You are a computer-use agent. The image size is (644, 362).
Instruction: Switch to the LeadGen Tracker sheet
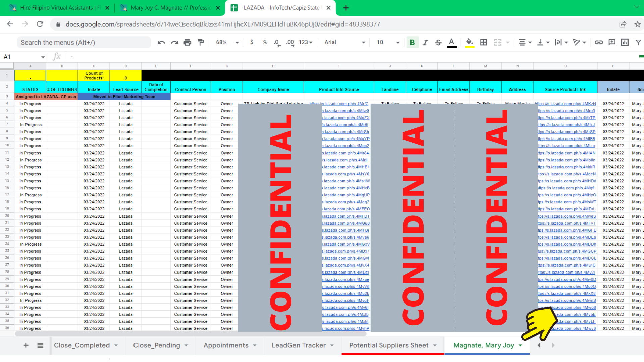(x=298, y=345)
